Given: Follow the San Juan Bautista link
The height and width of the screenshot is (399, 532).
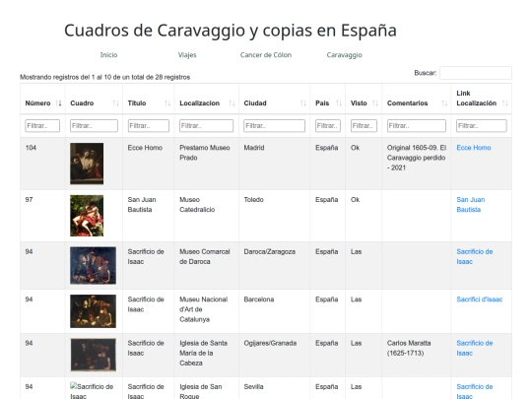Looking at the screenshot, I should 471,205.
